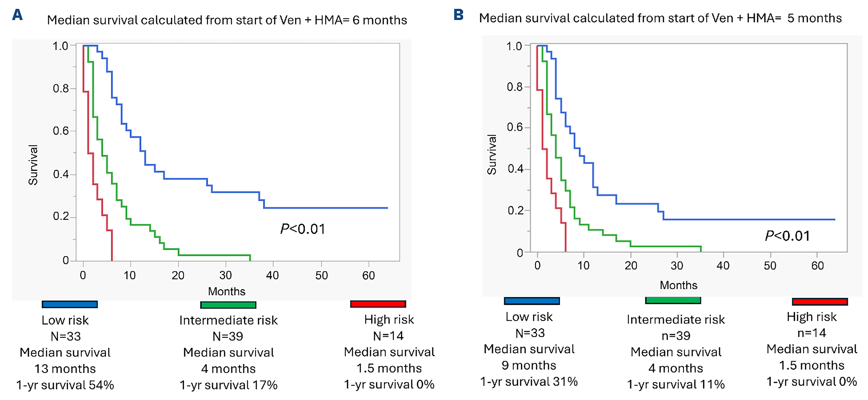Click the green Intermediate risk swatch in panel A
This screenshot has height=400, width=868.
(228, 305)
